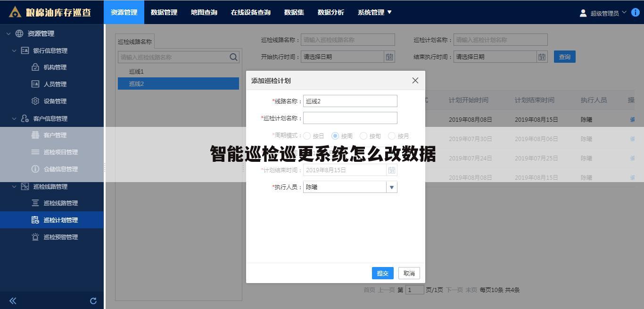Close the 添加巡检计划 dialog
644x309 pixels.
click(415, 81)
